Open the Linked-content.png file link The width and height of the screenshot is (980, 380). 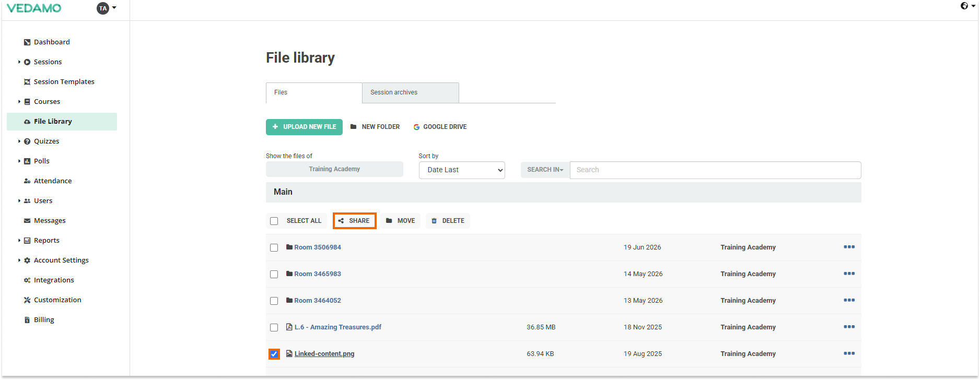click(x=324, y=354)
